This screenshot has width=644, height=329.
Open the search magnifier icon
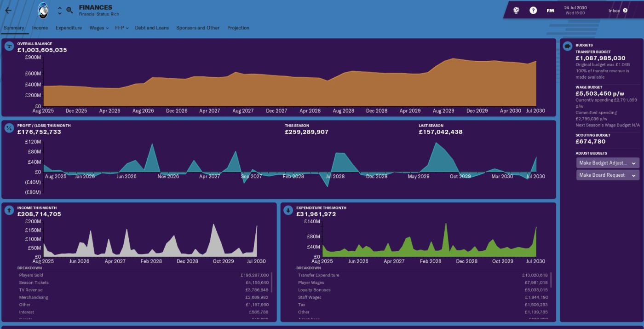tap(69, 11)
